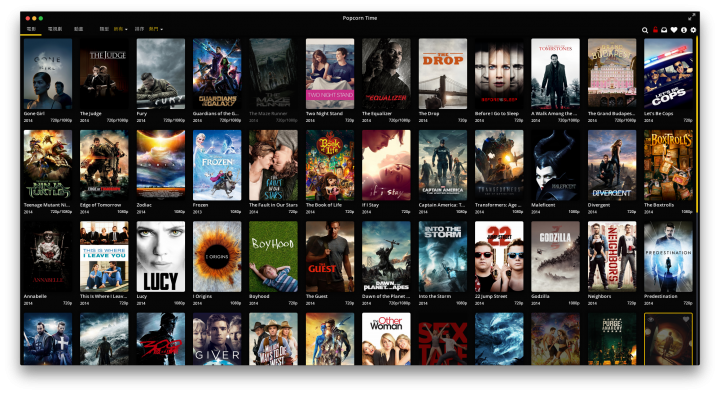
Task: Open The Drop poster
Action: (443, 73)
